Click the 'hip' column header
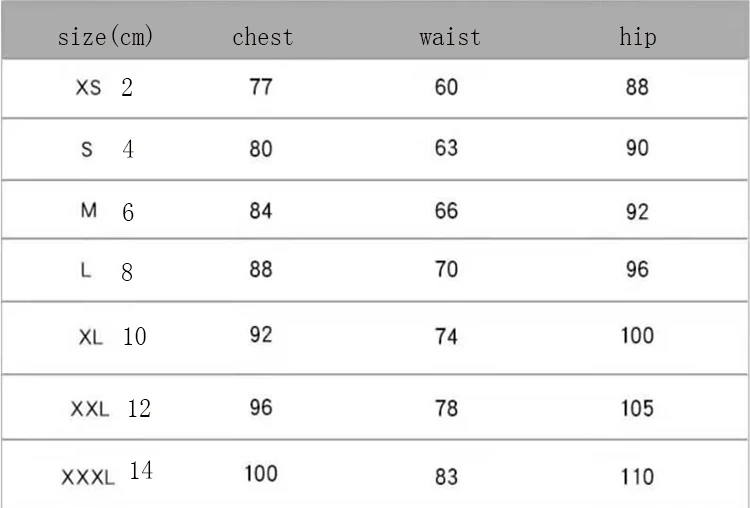 coord(638,37)
